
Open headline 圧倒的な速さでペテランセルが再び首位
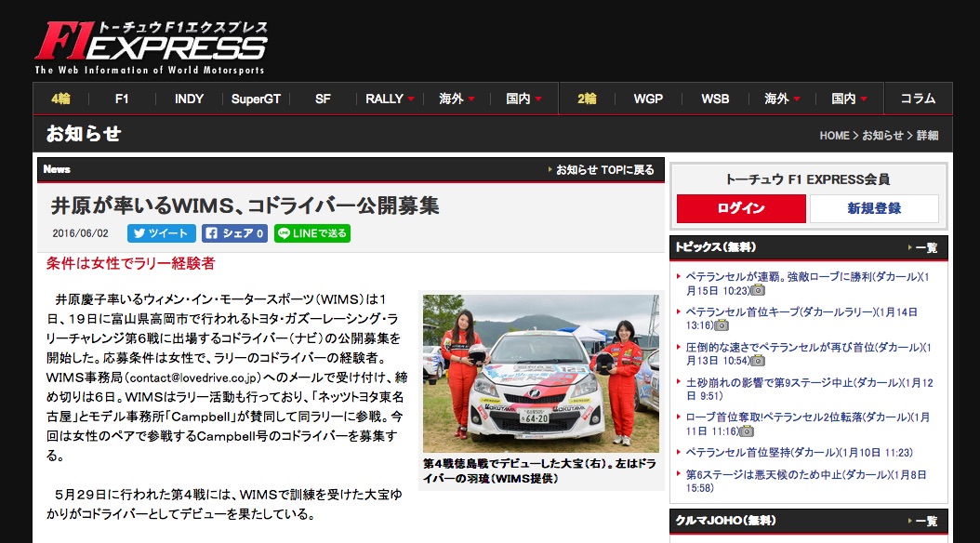pos(808,353)
